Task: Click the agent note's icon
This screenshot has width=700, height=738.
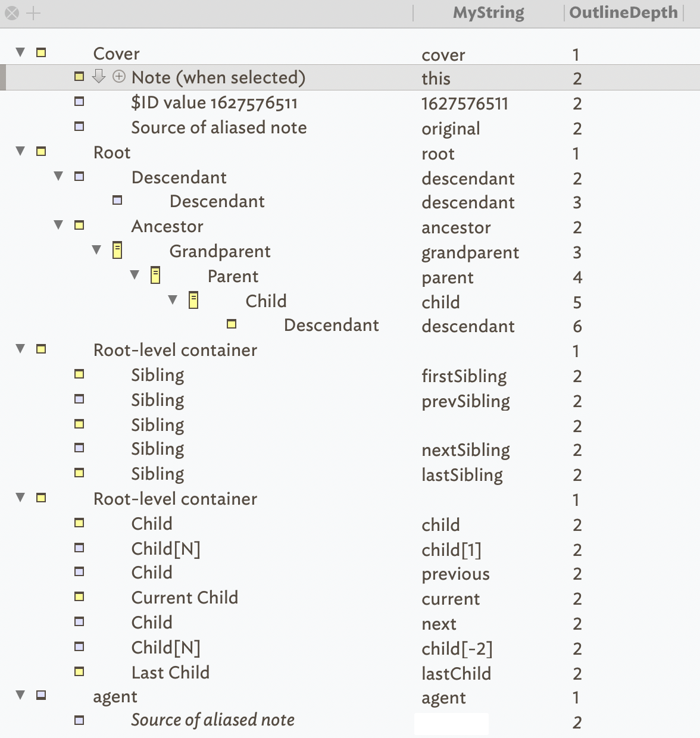Action: tap(41, 695)
